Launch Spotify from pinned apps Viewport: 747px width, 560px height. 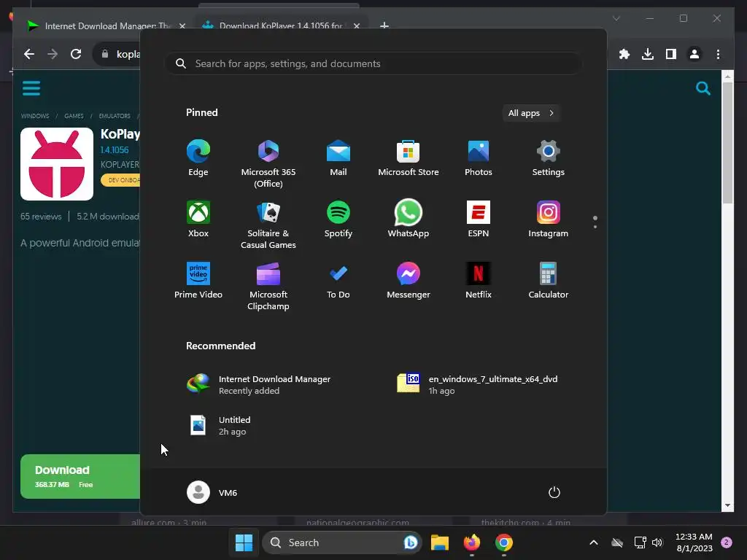coord(338,219)
